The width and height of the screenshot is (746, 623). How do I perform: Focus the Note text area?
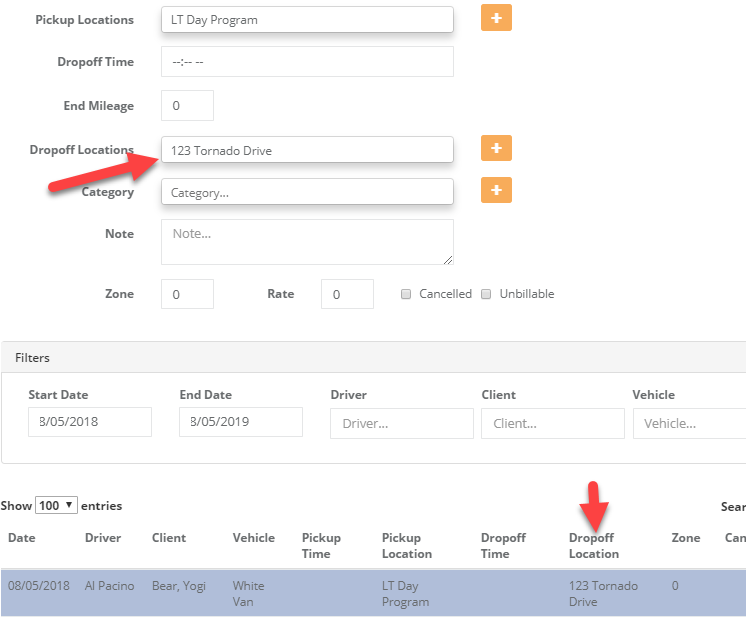(x=307, y=242)
